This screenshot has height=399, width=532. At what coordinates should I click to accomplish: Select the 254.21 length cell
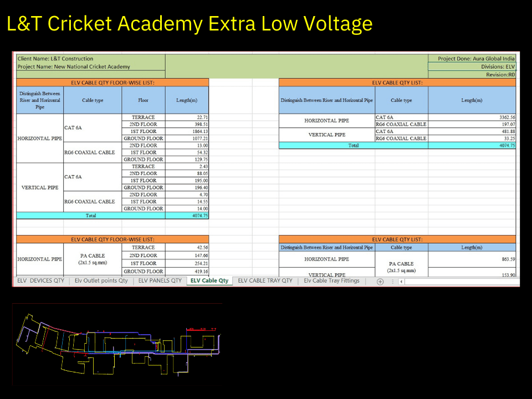coord(187,263)
